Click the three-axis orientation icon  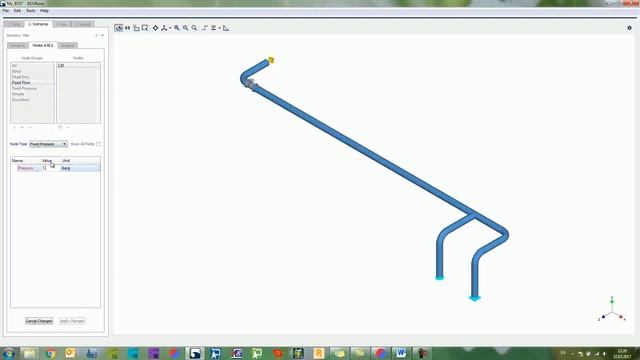164,28
